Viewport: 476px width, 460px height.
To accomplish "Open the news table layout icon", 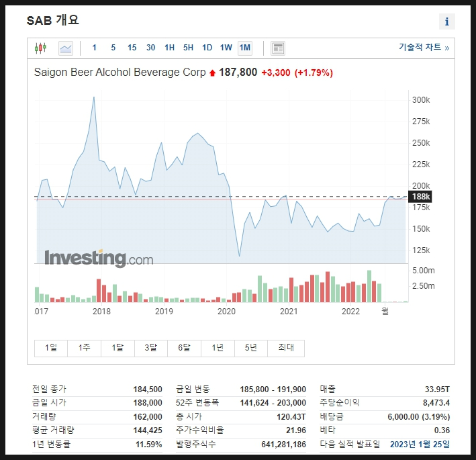I will 278,48.
